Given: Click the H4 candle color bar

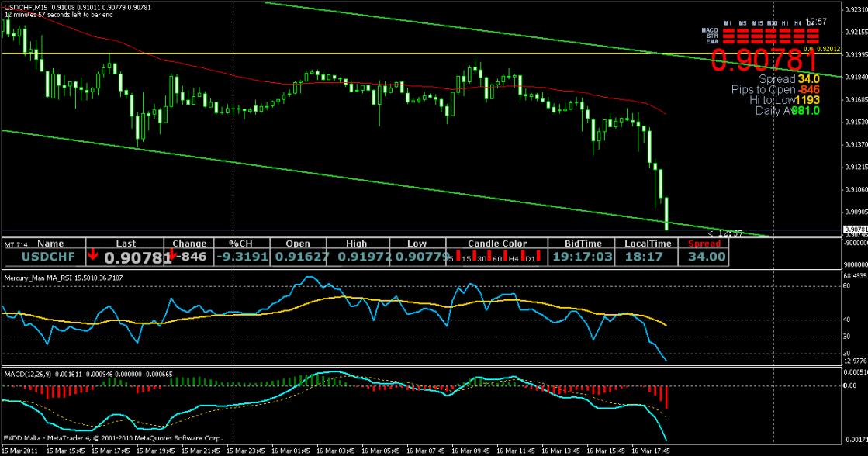Looking at the screenshot, I should (521, 256).
